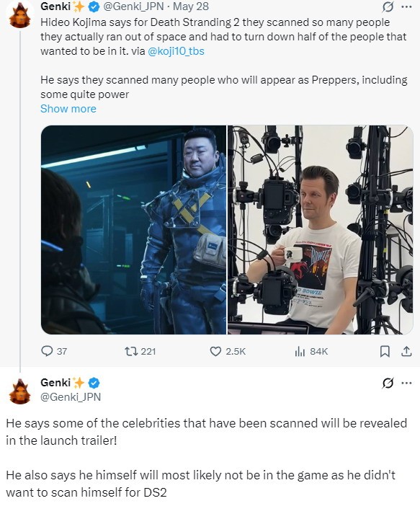420x506 pixels.
Task: Click Genki's avatar on the first tweet
Action: [x=19, y=14]
